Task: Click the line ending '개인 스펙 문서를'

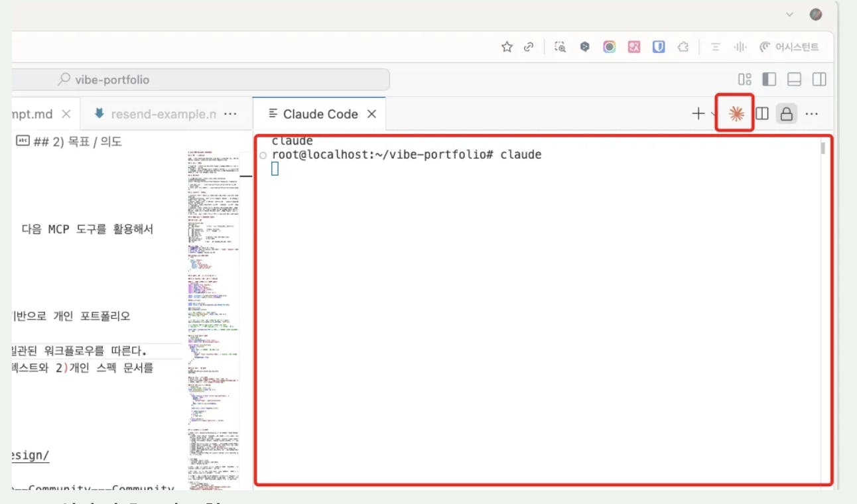Action: pyautogui.click(x=83, y=367)
